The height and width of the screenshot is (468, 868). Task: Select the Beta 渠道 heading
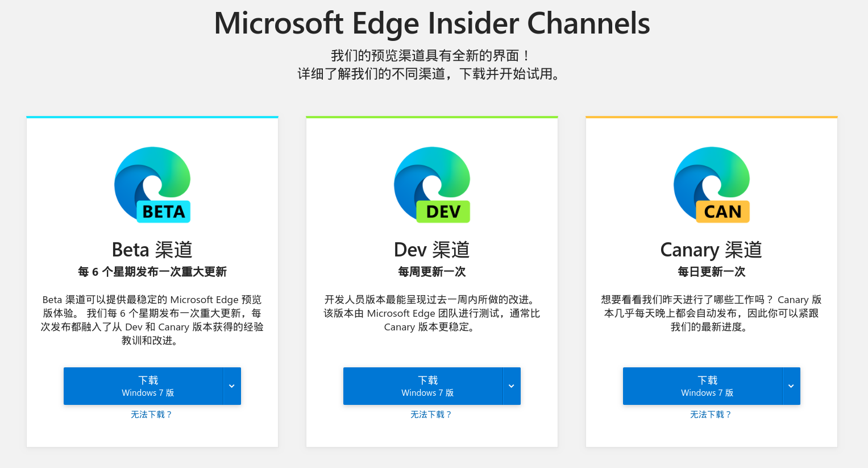tap(152, 250)
